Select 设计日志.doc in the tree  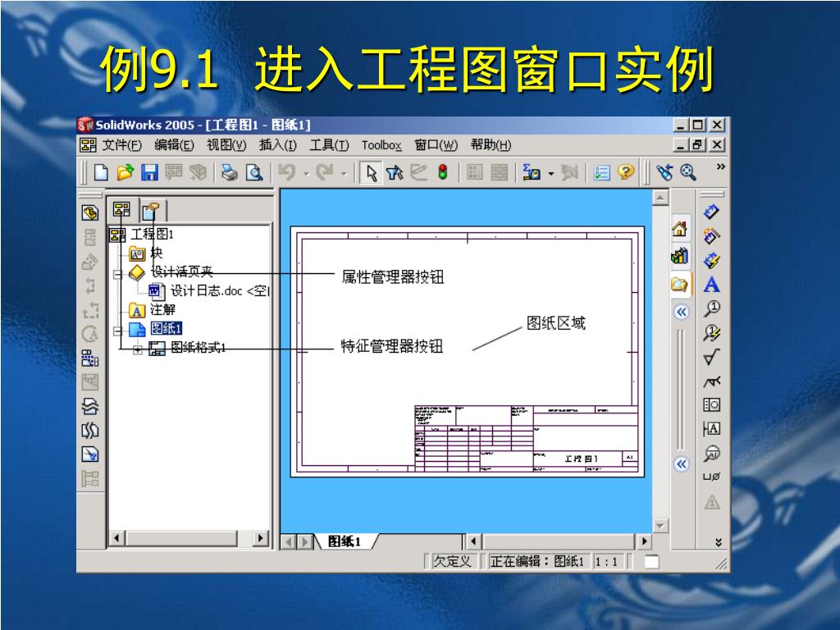[x=220, y=291]
